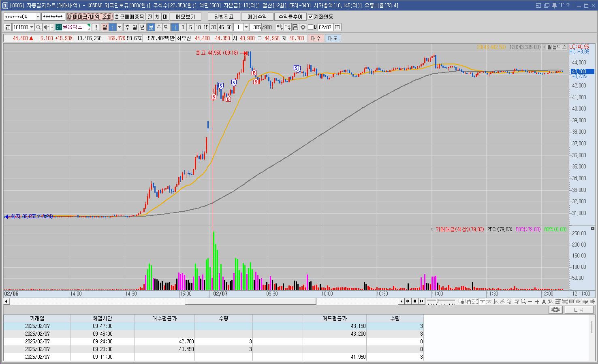The height and width of the screenshot is (364, 598).
Task: Click the save chart floppy disk icon
Action: (295, 27)
